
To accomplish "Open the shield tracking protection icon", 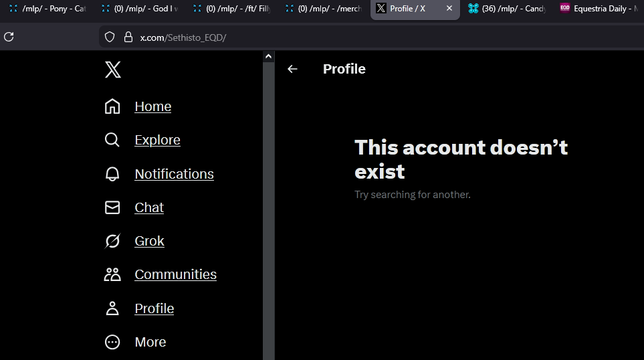I will 110,37.
